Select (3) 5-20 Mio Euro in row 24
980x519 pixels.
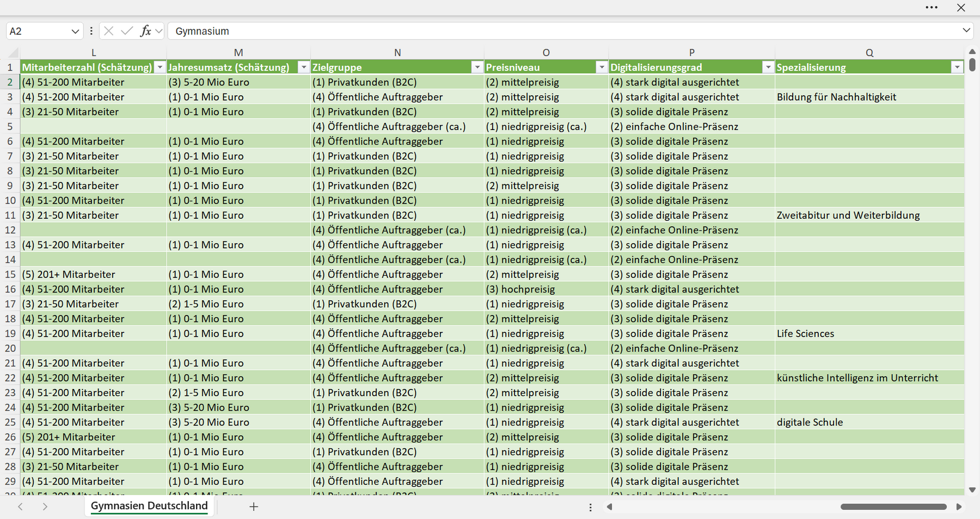(238, 407)
